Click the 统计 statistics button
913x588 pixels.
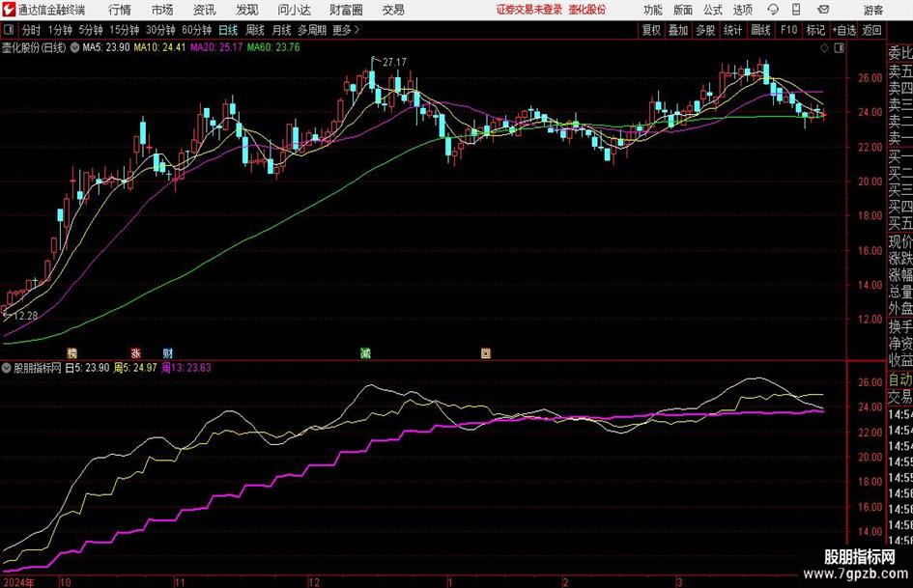[x=732, y=30]
